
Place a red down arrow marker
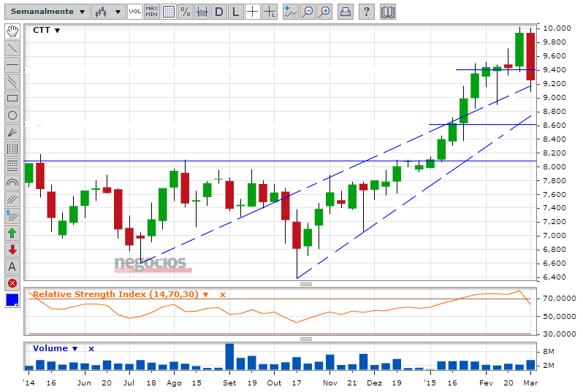click(12, 250)
